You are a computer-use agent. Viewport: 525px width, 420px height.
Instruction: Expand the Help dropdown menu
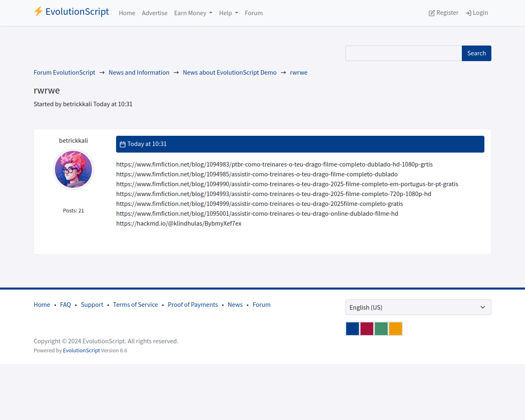(228, 13)
